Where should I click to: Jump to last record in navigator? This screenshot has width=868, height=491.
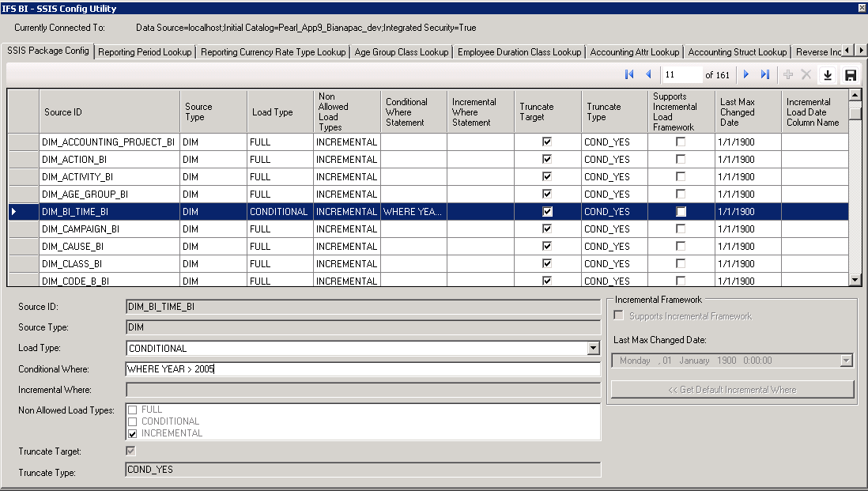(764, 74)
